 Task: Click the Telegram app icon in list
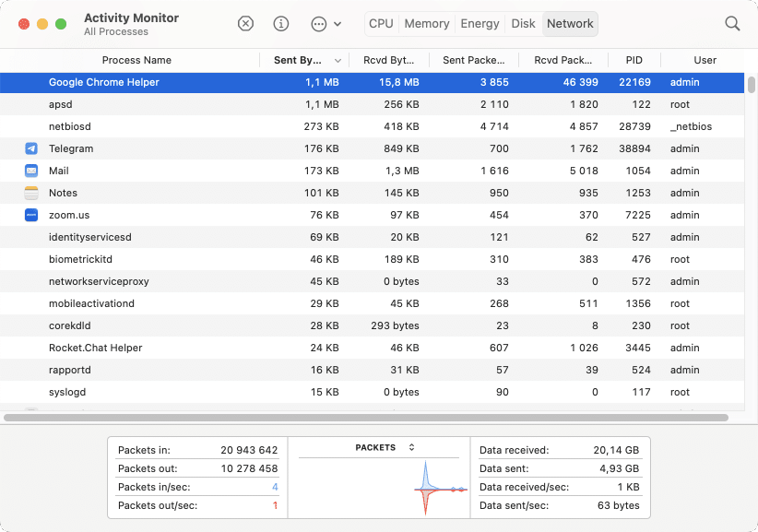coord(31,148)
